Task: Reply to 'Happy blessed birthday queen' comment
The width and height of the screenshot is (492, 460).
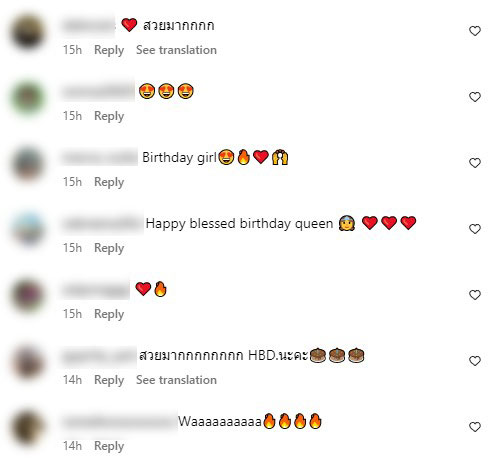Action: point(109,248)
